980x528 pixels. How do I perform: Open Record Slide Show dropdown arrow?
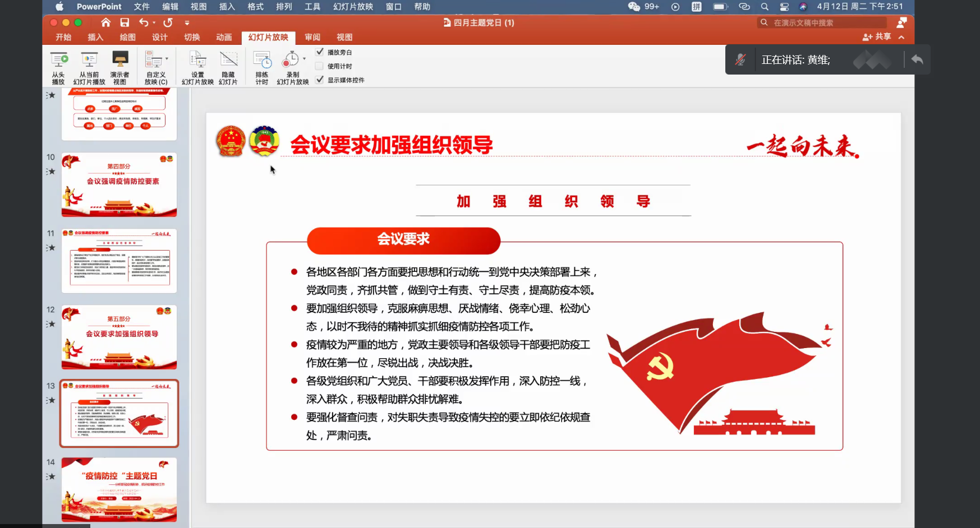pyautogui.click(x=304, y=59)
